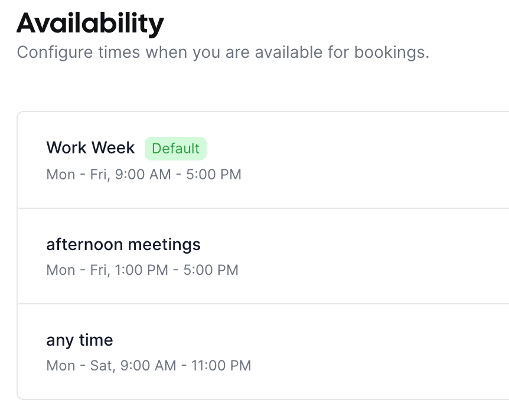
Task: Click the Configure times subtitle text
Action: [223, 52]
